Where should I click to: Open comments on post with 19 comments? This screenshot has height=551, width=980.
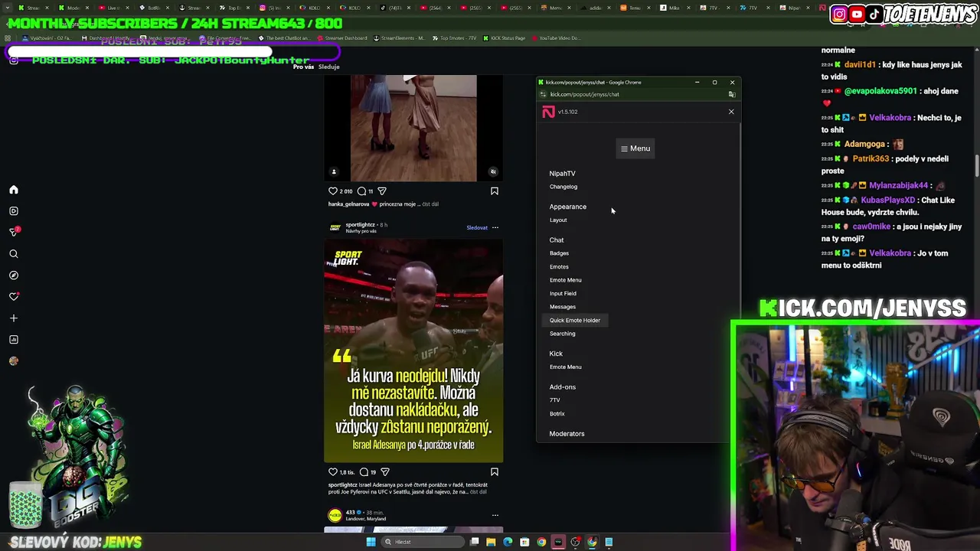(x=364, y=472)
